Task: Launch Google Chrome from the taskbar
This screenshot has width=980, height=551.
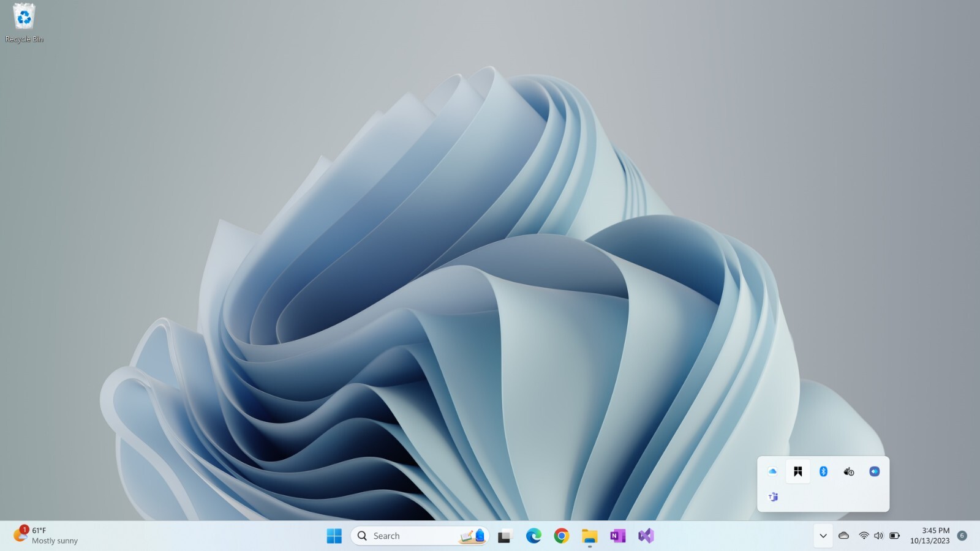Action: point(561,536)
